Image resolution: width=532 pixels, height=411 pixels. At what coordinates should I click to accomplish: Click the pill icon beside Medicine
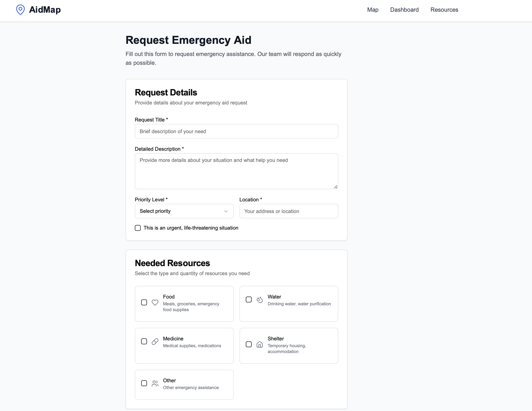(x=155, y=342)
